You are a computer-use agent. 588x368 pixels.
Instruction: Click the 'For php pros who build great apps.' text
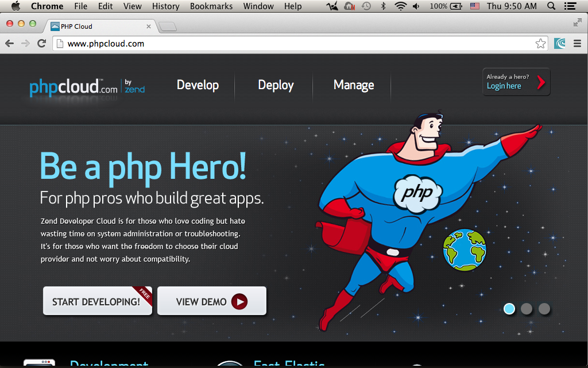(152, 198)
